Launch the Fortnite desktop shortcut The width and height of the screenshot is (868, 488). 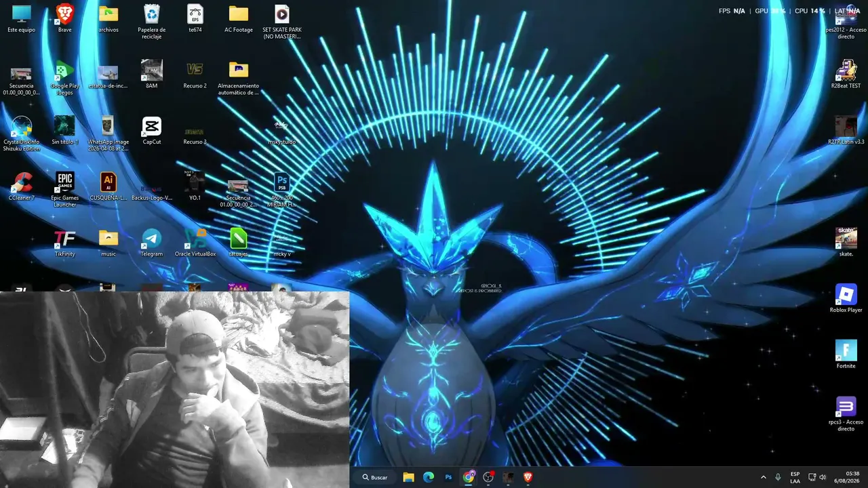pos(846,355)
